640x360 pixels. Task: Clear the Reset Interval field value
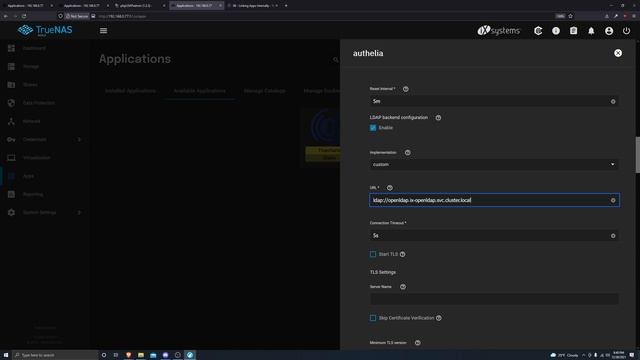pyautogui.click(x=613, y=102)
